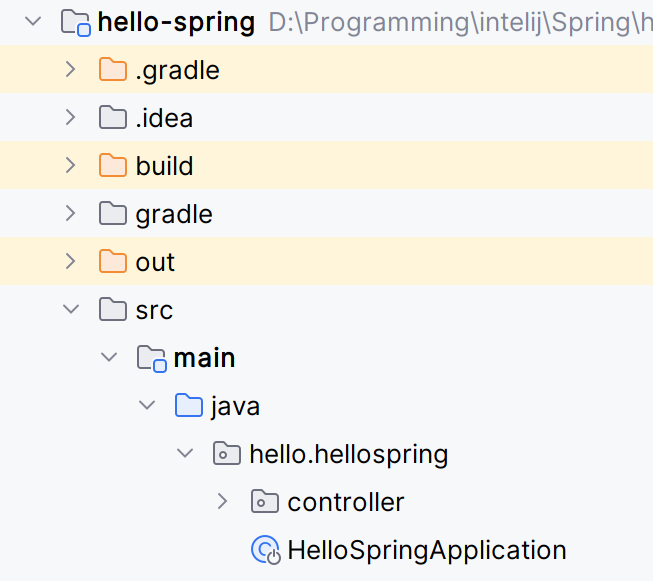Viewport: 653px width, 581px height.
Task: Expand the .gradle folder chevron
Action: pos(70,70)
